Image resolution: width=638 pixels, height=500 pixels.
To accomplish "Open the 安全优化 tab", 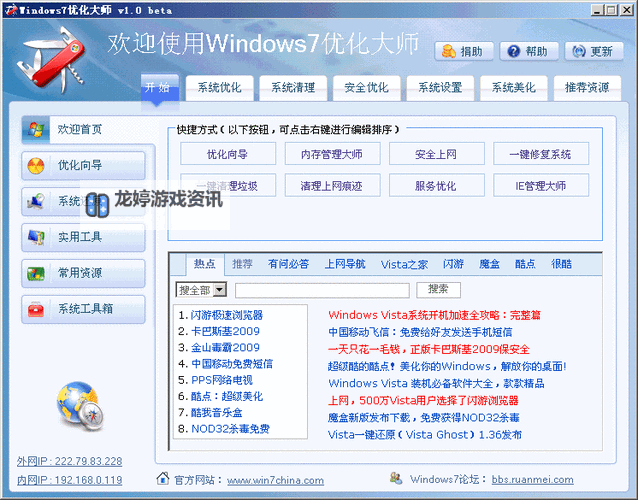I will pyautogui.click(x=367, y=87).
